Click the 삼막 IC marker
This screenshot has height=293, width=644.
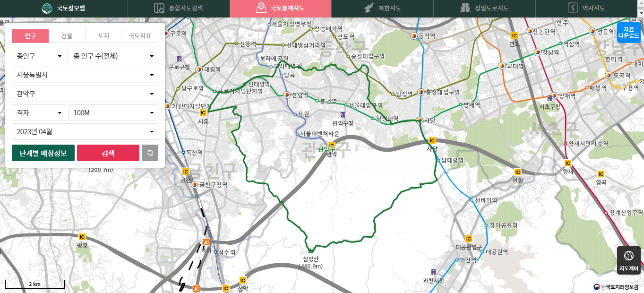point(243,280)
